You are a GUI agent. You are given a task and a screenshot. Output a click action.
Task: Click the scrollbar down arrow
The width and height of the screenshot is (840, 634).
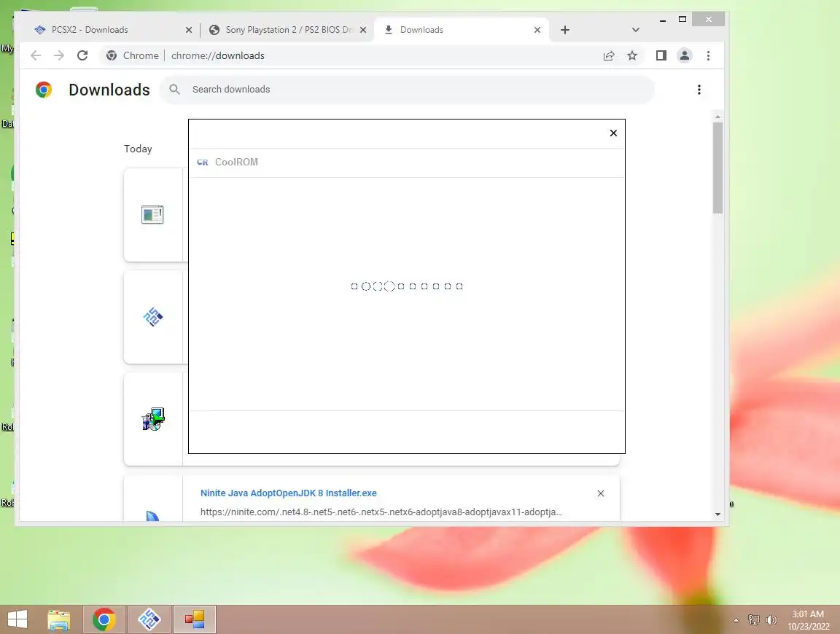(x=717, y=514)
